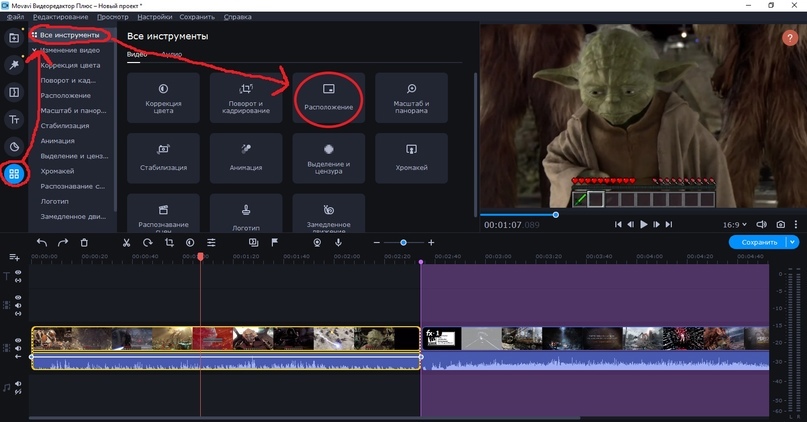Cut clip with scissors icon
The image size is (807, 422).
pyautogui.click(x=126, y=242)
